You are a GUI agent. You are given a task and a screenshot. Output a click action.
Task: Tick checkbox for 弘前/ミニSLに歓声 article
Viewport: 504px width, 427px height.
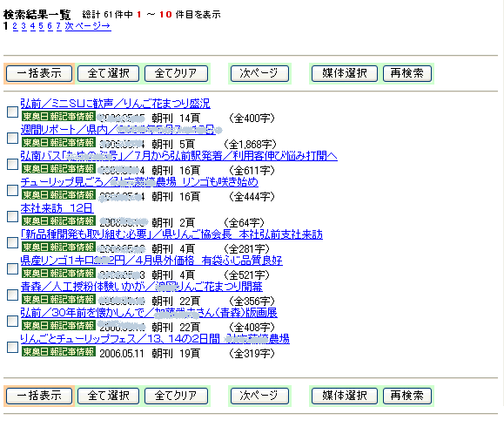click(12, 112)
